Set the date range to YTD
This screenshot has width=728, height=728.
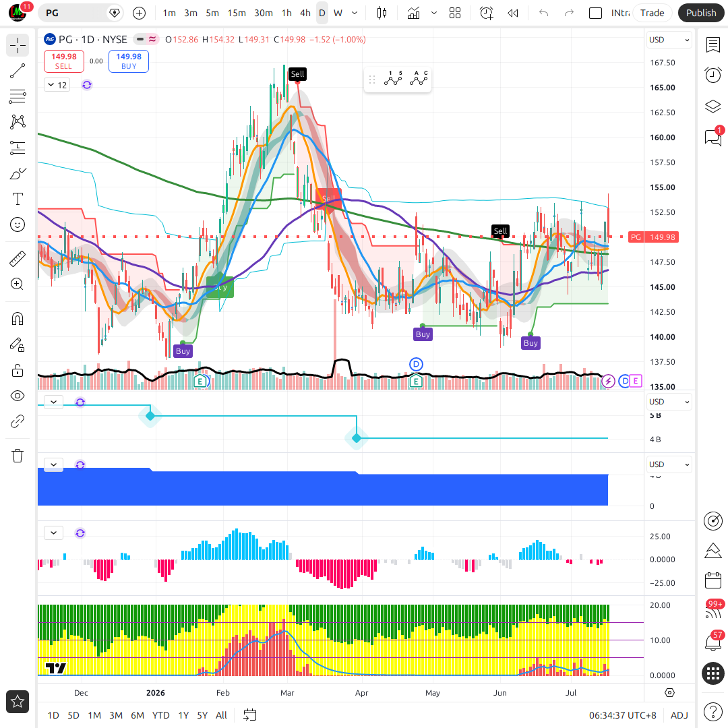[160, 715]
